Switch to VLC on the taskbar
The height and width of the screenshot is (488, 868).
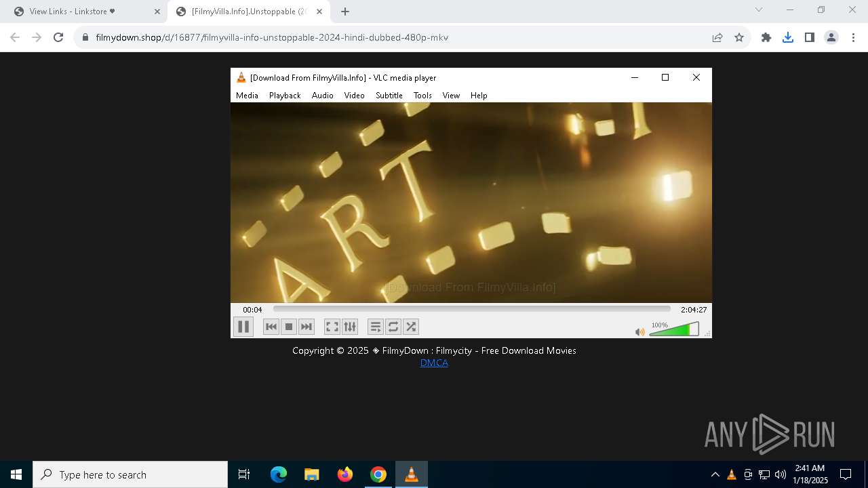[x=412, y=474]
